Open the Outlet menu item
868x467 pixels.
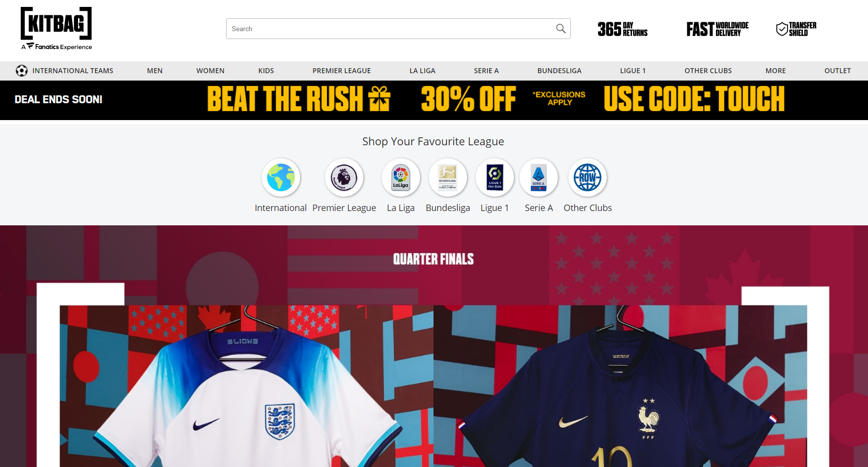click(x=837, y=71)
